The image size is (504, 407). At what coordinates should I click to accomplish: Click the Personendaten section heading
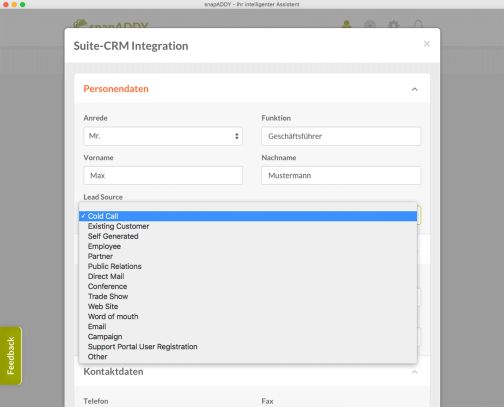click(x=116, y=89)
